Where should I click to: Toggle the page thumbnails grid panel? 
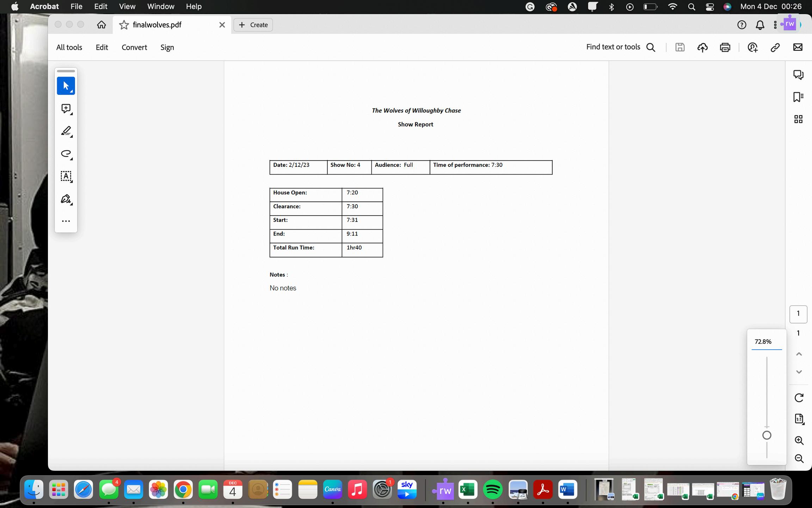798,119
